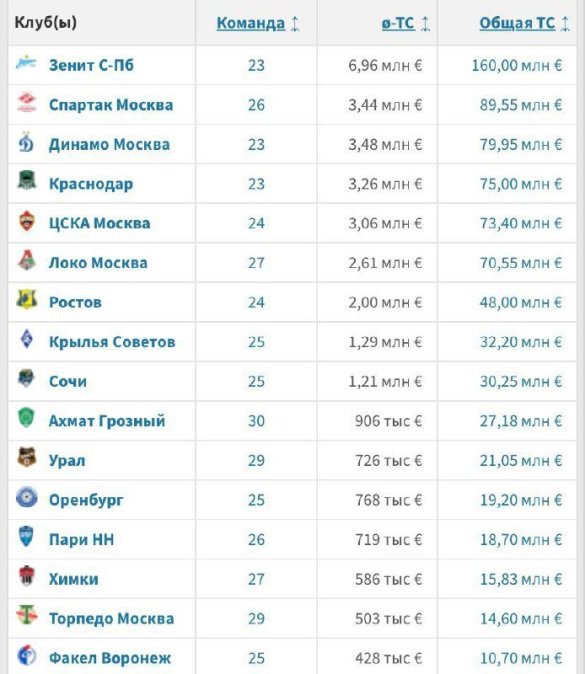Open the Общая ТС header link
This screenshot has height=674, width=585.
tap(517, 23)
